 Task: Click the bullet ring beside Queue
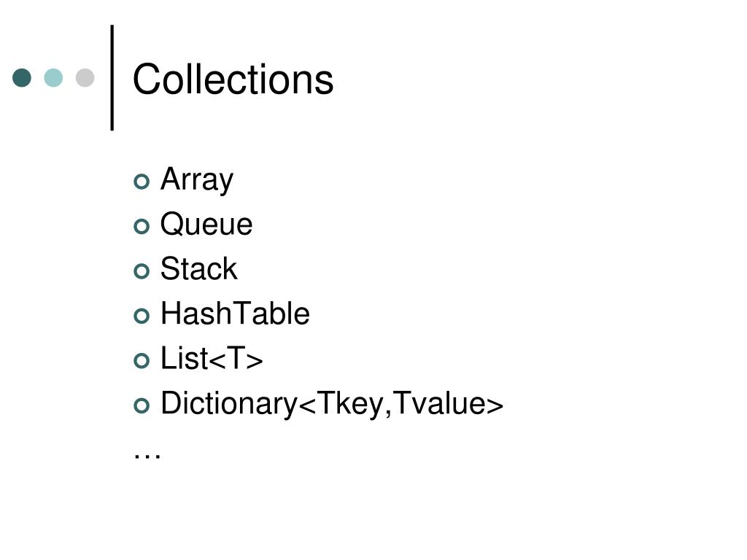pos(142,226)
